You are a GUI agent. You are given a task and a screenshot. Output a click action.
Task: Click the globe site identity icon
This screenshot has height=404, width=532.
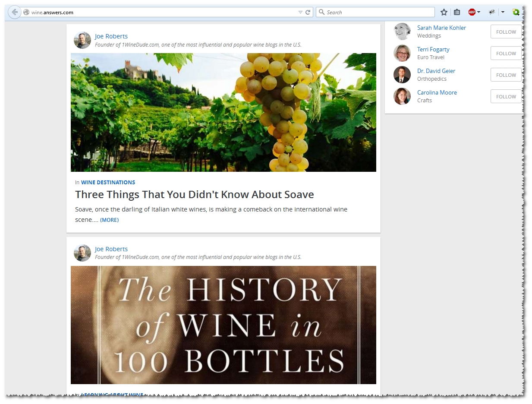click(x=26, y=13)
